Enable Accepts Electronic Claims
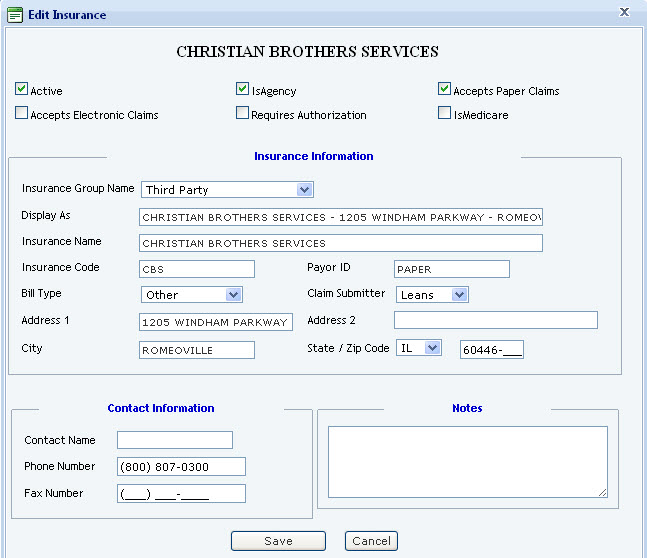 coord(21,113)
